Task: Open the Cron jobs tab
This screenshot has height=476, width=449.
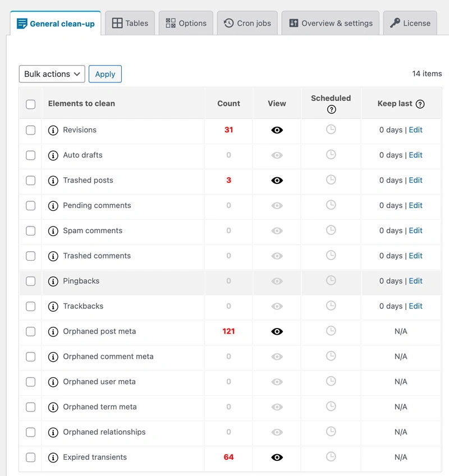Action: [248, 23]
